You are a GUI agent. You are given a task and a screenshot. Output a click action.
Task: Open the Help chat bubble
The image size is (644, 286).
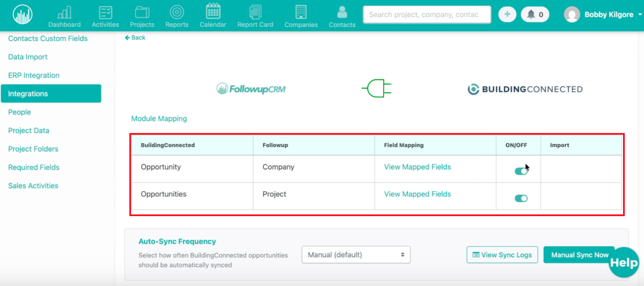pyautogui.click(x=623, y=262)
